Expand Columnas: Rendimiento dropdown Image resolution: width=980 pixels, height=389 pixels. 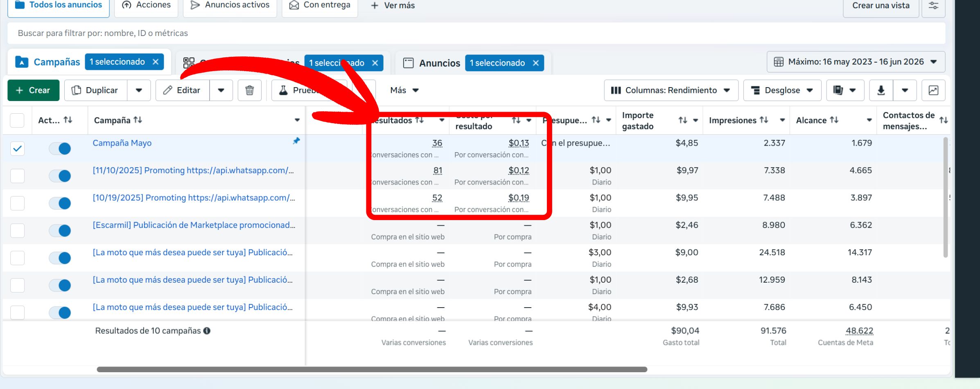coord(671,90)
